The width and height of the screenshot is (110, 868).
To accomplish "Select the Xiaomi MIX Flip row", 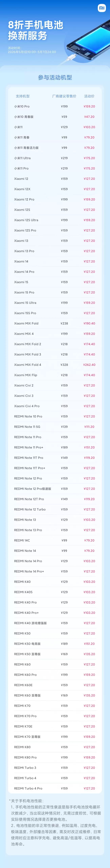I will click(x=55, y=375).
